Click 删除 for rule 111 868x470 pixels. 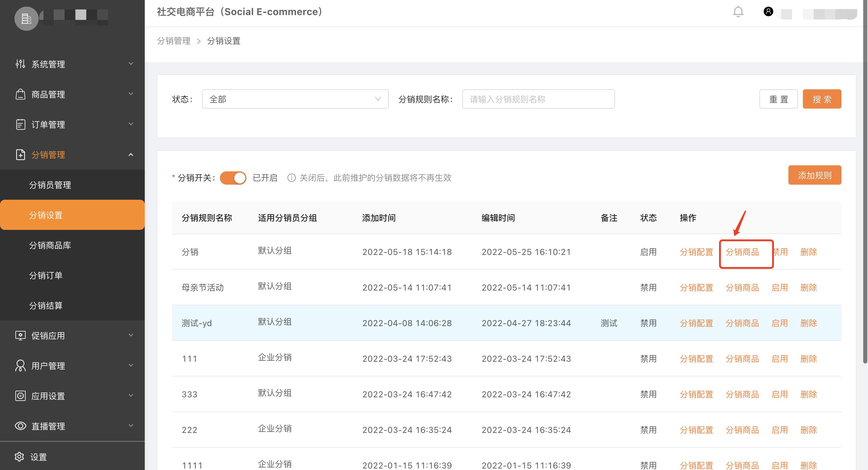tap(809, 358)
